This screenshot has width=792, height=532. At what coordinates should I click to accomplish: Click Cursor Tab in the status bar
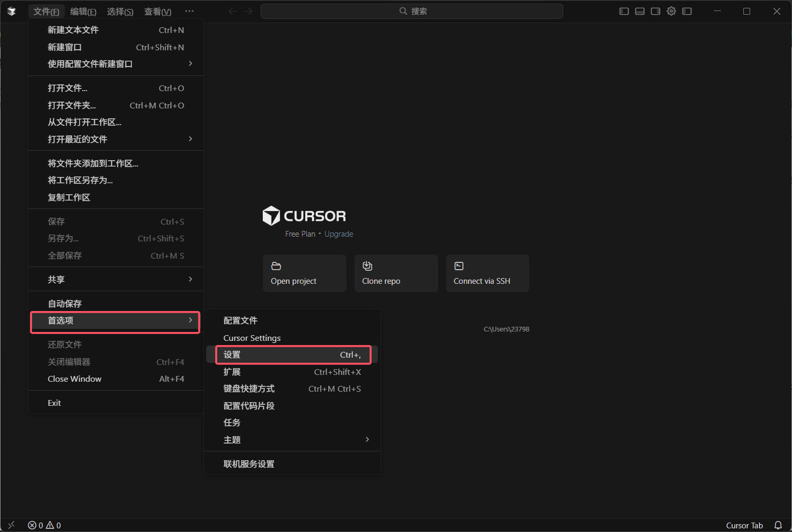click(744, 525)
